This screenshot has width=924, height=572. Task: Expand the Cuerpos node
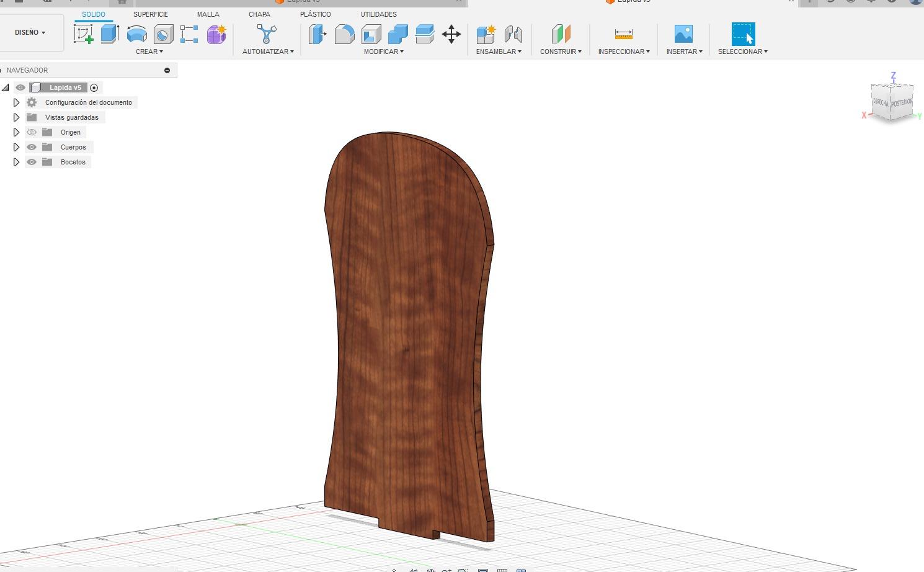point(17,147)
